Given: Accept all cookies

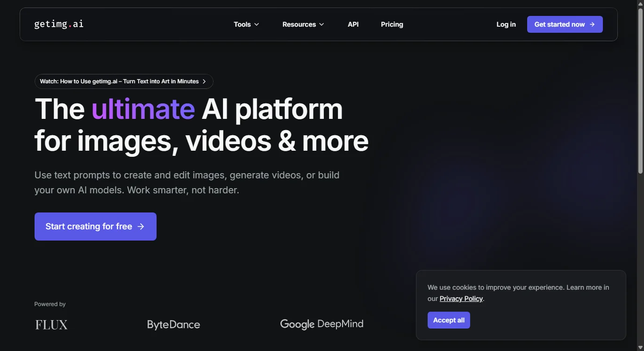Looking at the screenshot, I should coord(448,320).
